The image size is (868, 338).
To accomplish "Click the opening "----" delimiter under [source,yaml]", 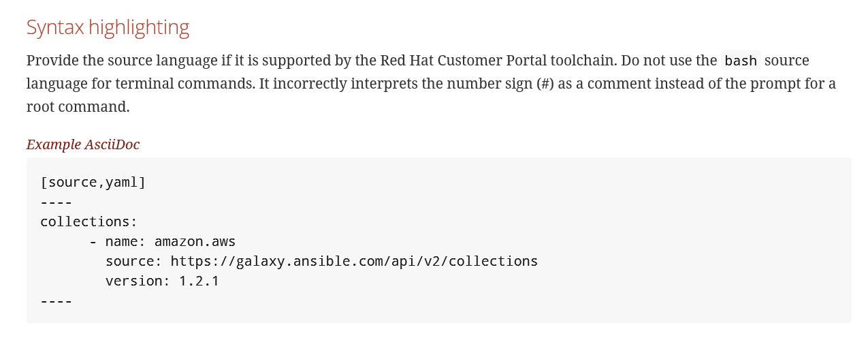I will pyautogui.click(x=56, y=202).
